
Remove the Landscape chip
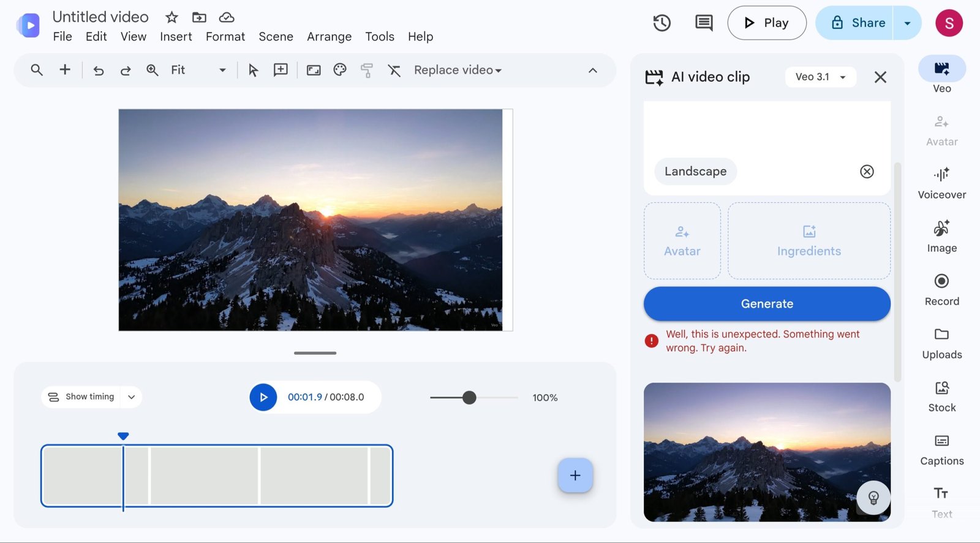point(867,172)
